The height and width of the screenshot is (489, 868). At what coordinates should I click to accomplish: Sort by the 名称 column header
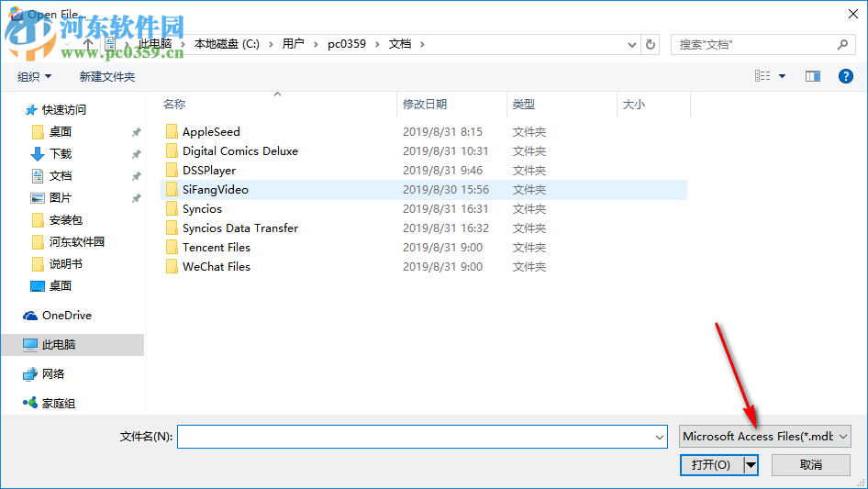pos(174,104)
